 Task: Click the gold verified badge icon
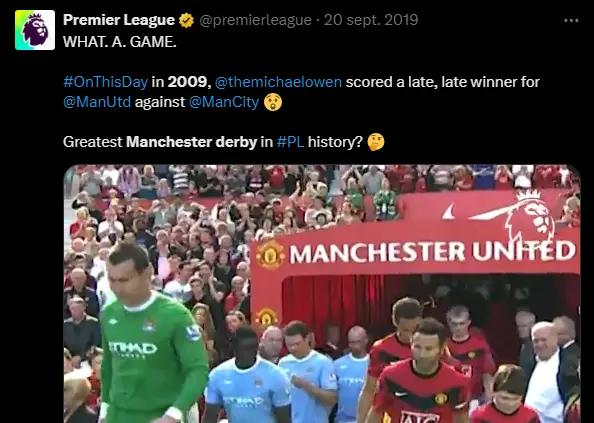pos(186,20)
